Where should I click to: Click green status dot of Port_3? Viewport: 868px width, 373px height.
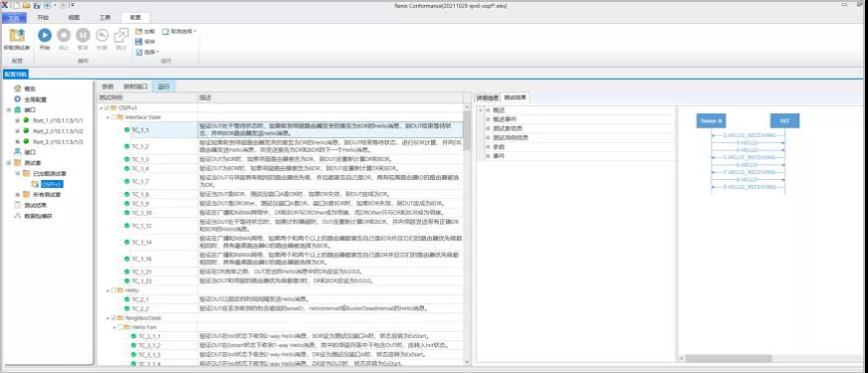point(26,141)
